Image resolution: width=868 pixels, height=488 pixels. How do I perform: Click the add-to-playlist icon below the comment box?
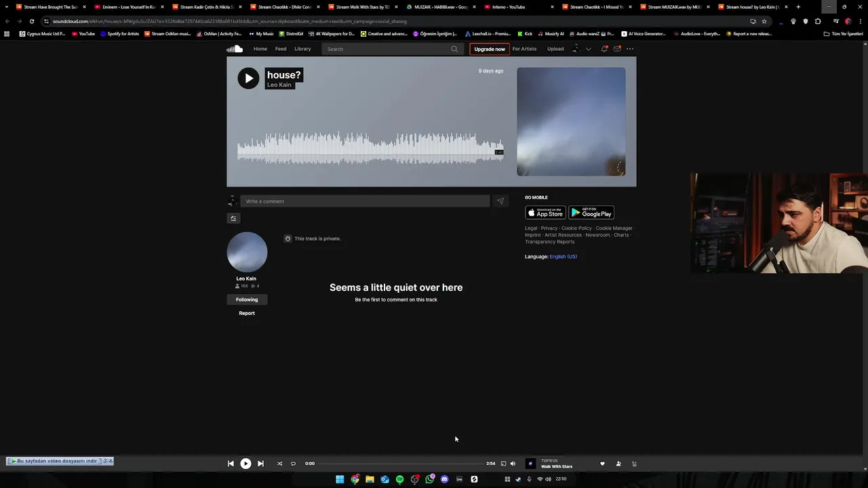pyautogui.click(x=233, y=218)
